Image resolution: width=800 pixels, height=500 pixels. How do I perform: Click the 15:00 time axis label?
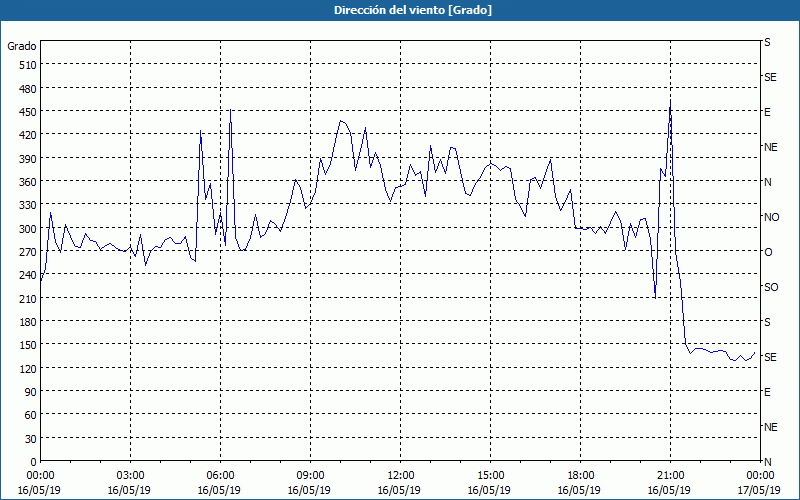(x=490, y=476)
